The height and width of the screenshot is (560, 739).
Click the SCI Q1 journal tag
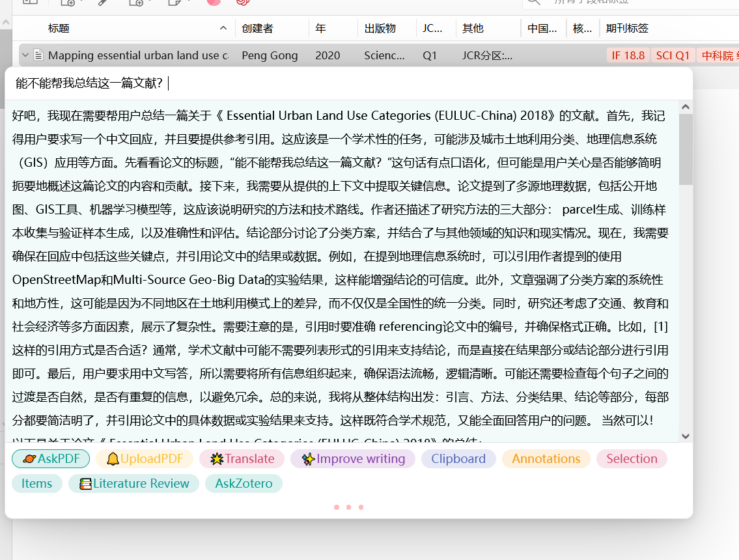pos(673,55)
